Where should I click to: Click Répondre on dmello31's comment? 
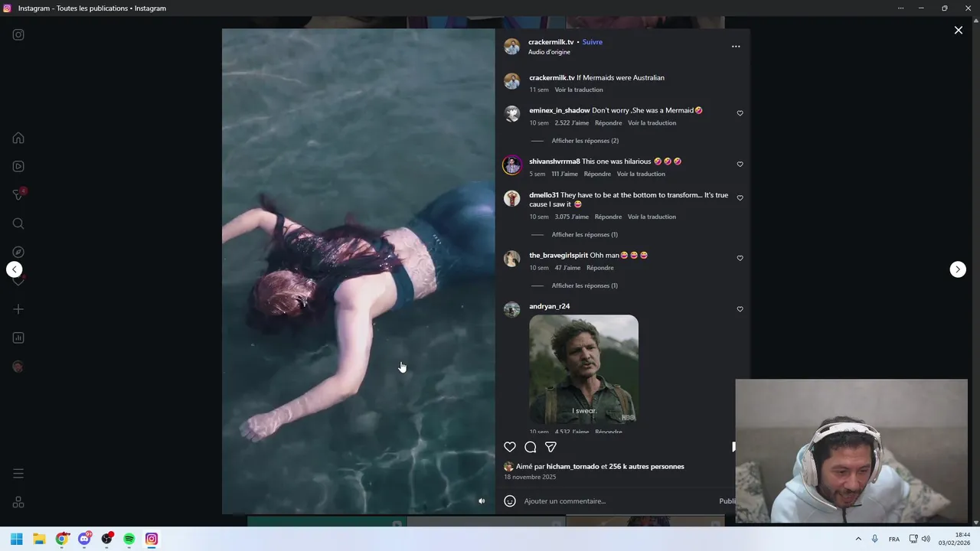[x=609, y=217]
